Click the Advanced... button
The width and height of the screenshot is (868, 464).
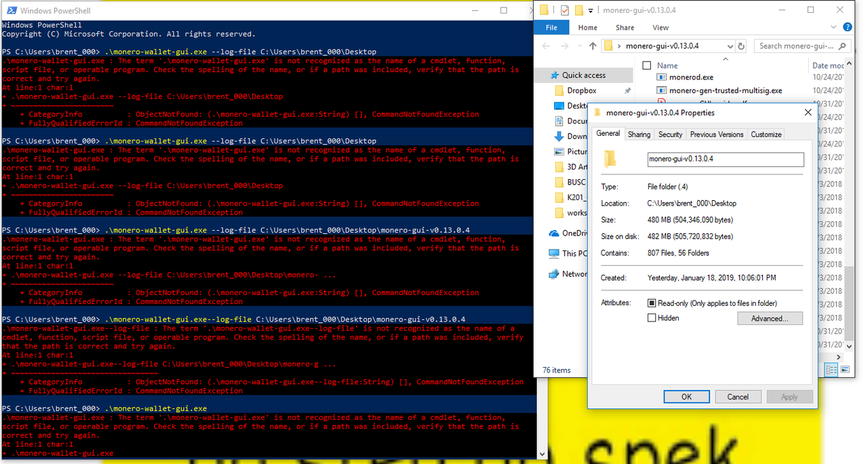[x=769, y=318]
